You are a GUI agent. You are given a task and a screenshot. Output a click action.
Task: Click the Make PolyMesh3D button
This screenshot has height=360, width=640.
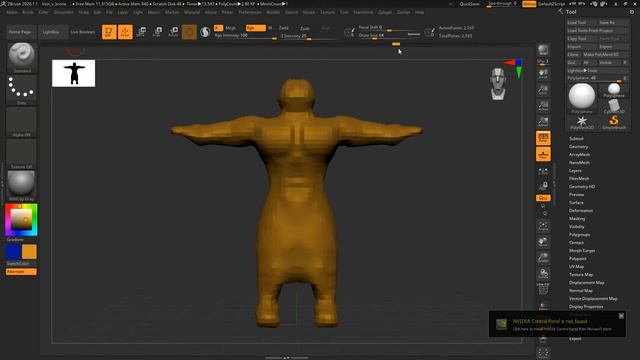coord(605,54)
